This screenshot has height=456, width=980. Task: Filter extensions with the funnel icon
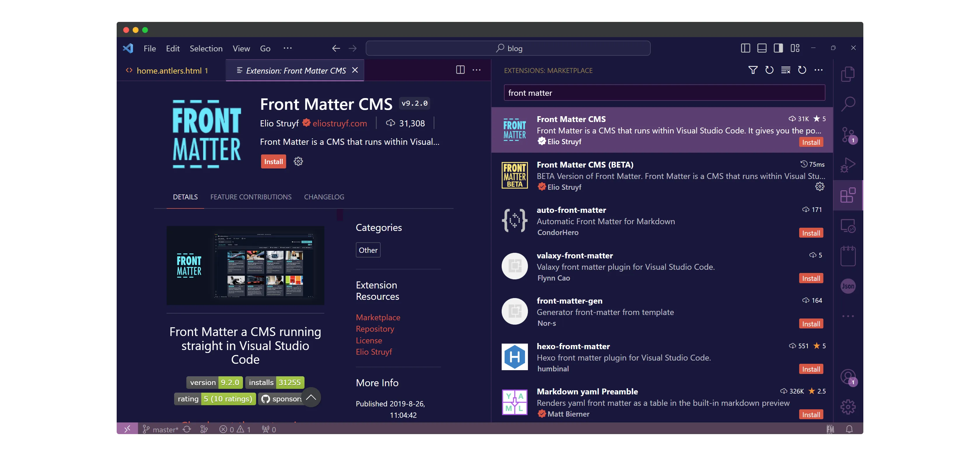(752, 70)
